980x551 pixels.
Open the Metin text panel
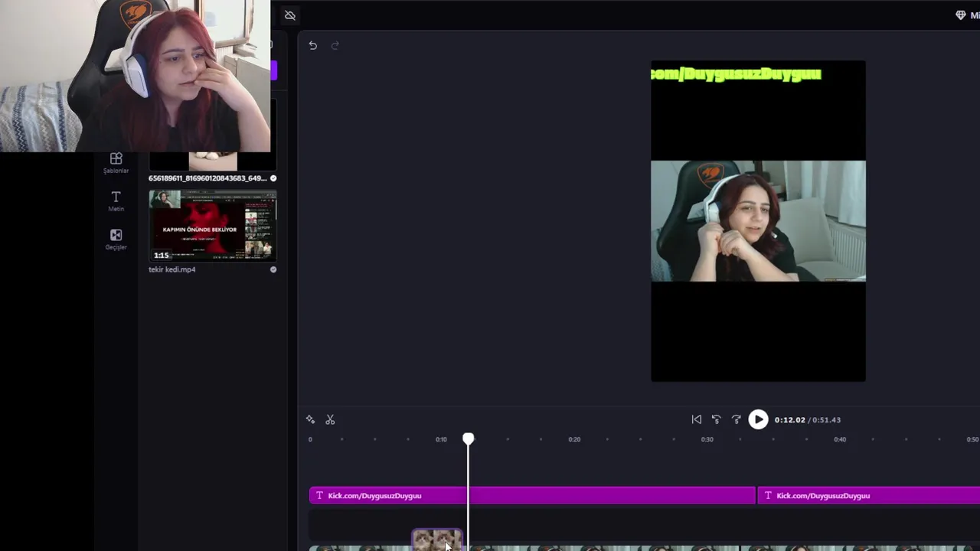pos(116,201)
